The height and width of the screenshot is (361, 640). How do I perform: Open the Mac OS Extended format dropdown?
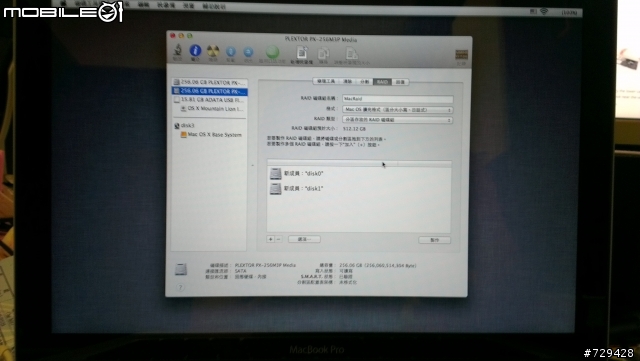[x=398, y=109]
